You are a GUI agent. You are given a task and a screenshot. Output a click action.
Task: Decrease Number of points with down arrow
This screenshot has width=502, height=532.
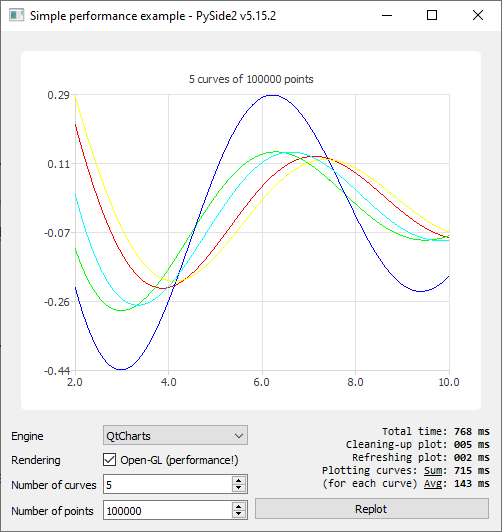point(239,514)
